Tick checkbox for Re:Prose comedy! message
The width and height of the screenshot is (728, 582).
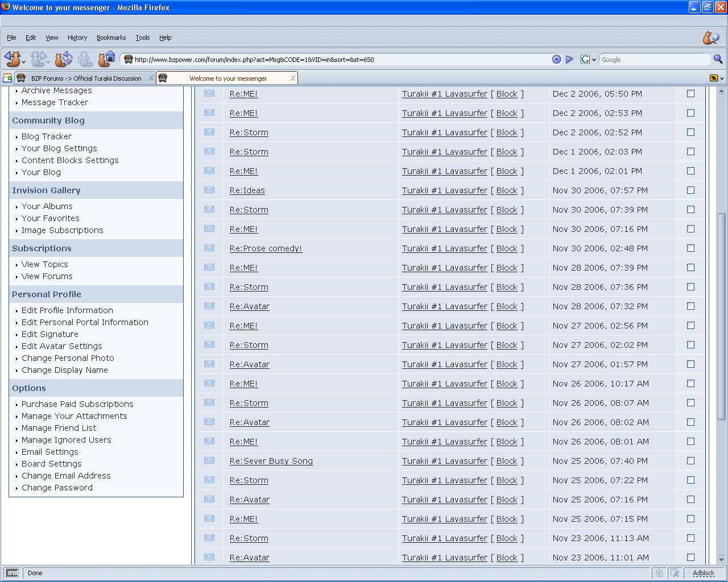click(691, 248)
